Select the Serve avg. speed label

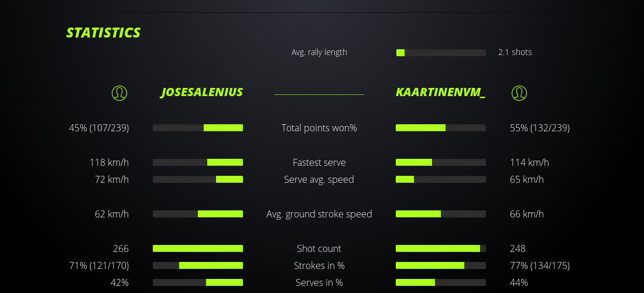[319, 179]
